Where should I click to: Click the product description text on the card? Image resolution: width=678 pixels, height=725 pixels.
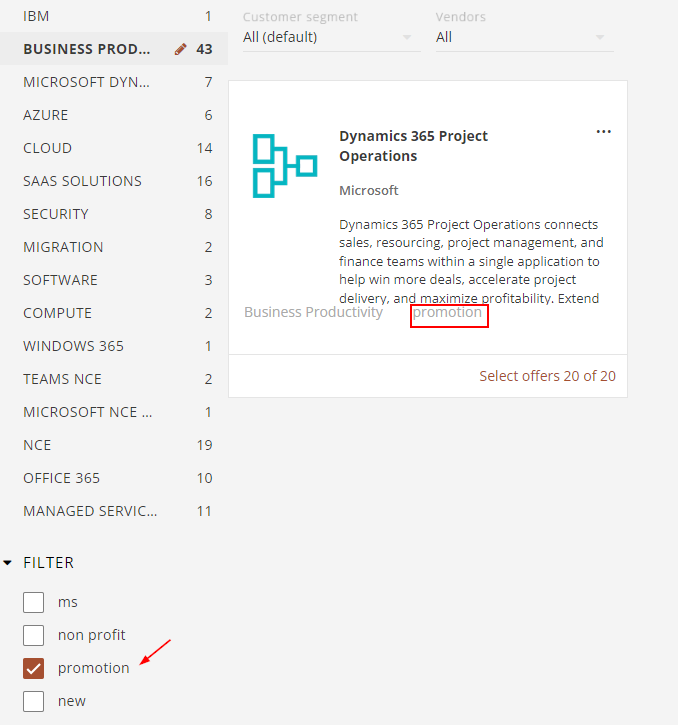471,261
